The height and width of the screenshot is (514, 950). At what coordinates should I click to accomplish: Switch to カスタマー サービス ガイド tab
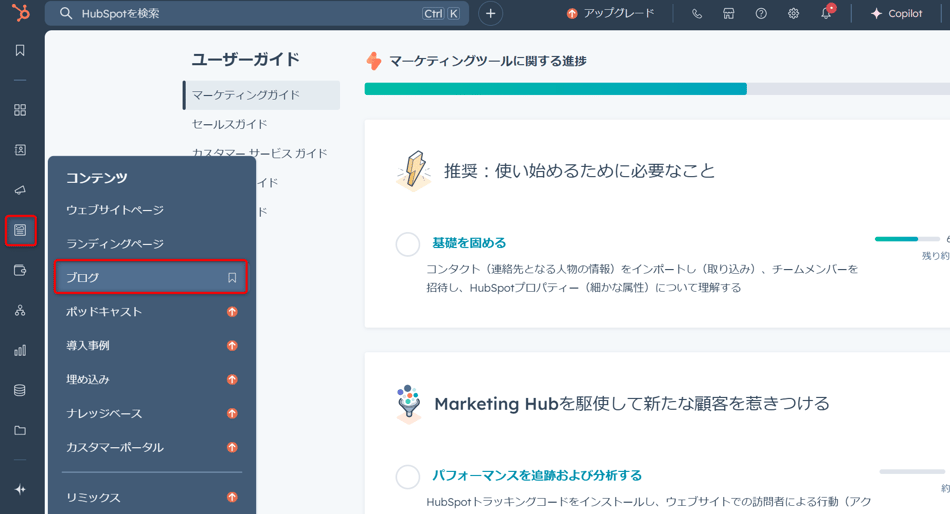click(x=260, y=153)
